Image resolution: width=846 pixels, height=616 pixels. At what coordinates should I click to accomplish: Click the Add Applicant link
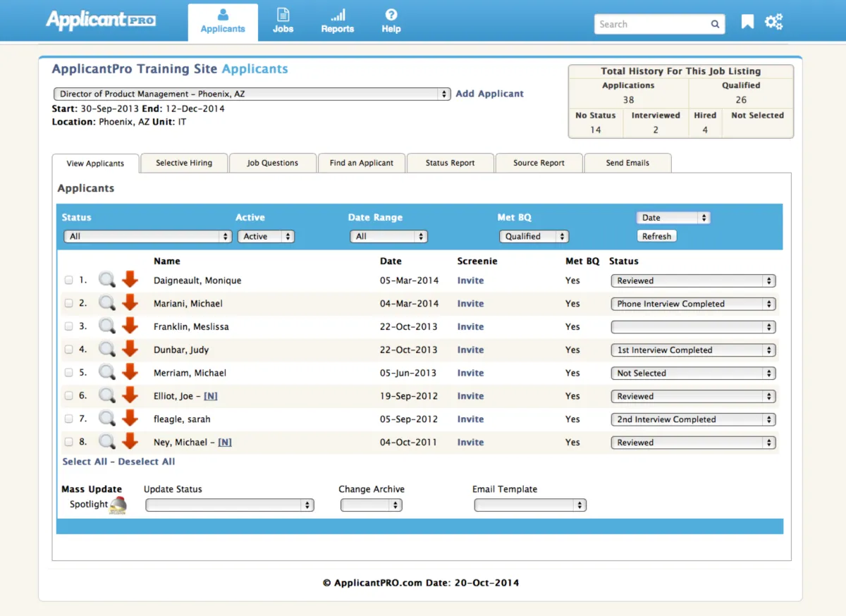click(489, 94)
